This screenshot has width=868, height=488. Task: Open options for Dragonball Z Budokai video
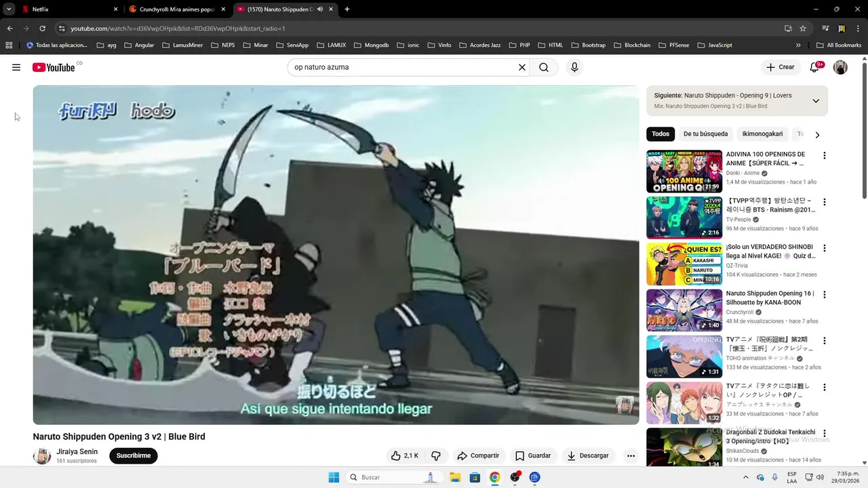click(x=825, y=434)
